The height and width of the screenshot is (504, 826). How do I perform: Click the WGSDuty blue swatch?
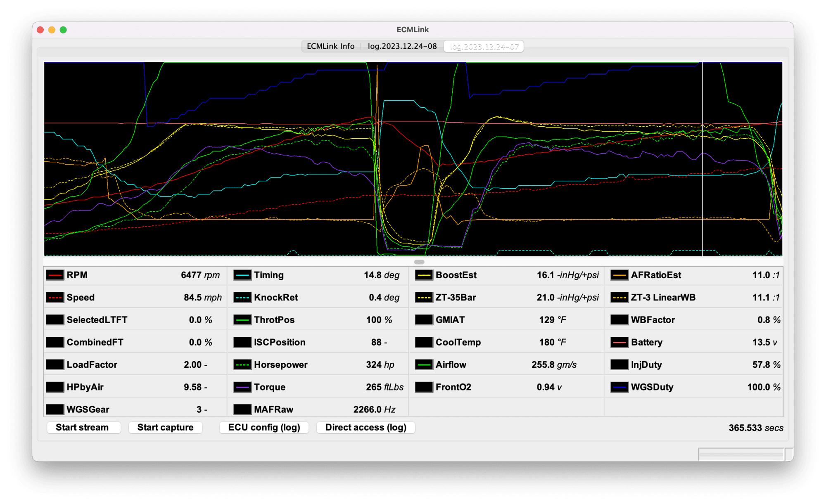(x=619, y=387)
